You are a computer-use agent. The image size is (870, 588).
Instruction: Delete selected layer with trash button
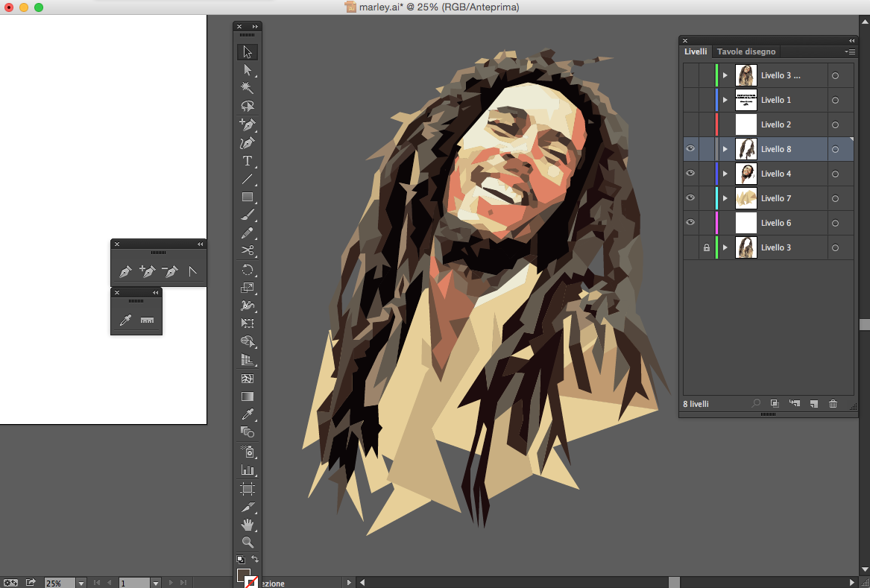tap(833, 403)
